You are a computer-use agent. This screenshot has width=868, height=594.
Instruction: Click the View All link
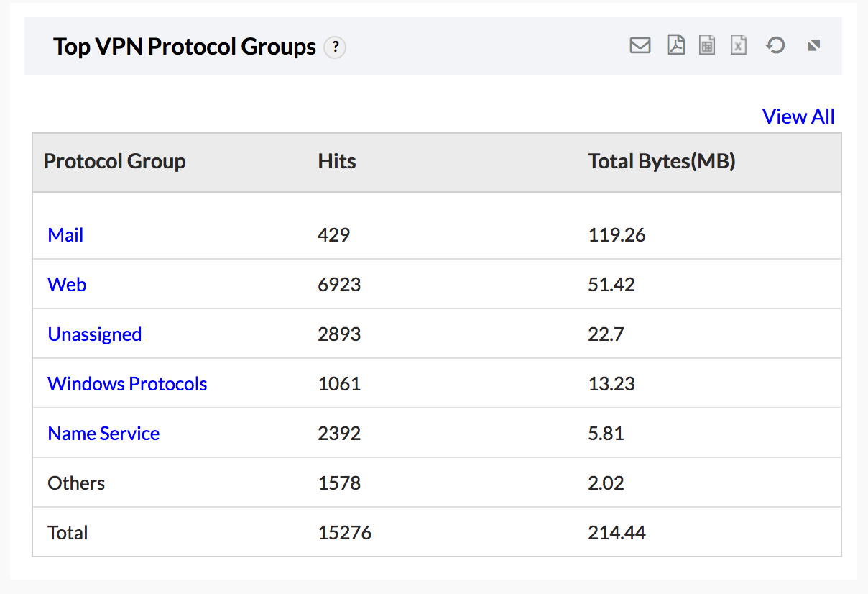[798, 116]
